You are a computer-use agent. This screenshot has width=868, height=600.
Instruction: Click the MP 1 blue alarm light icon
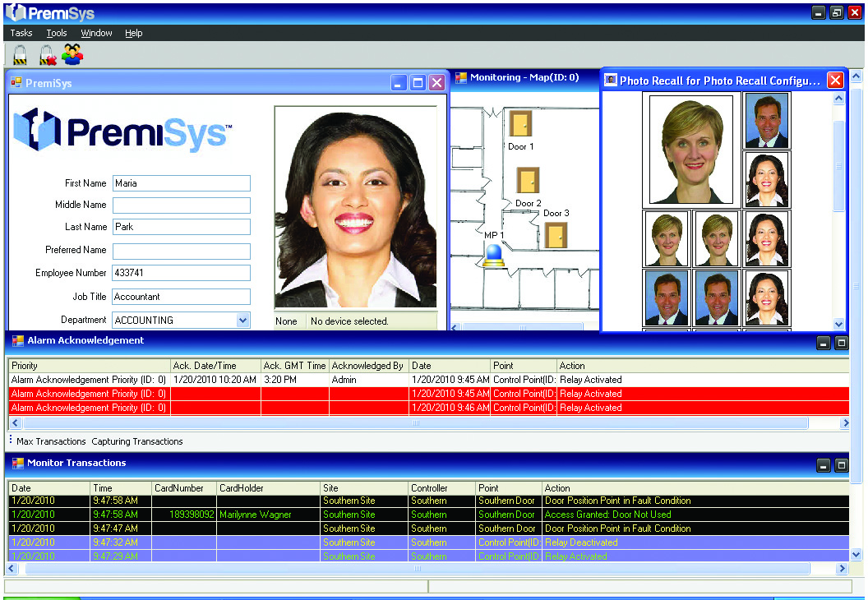click(495, 256)
